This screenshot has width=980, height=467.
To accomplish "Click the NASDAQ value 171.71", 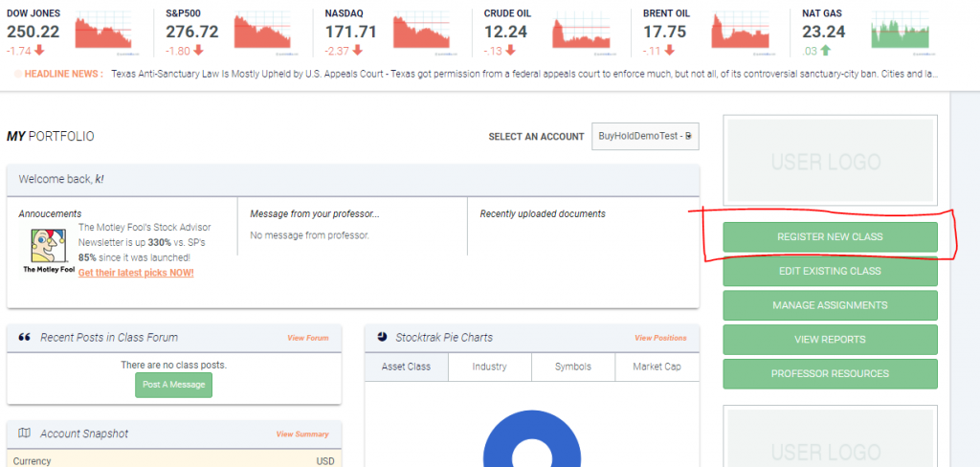I will click(350, 32).
